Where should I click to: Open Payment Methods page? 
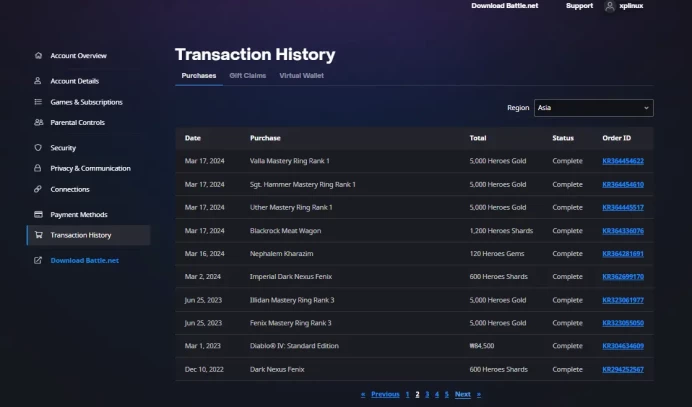coord(79,215)
